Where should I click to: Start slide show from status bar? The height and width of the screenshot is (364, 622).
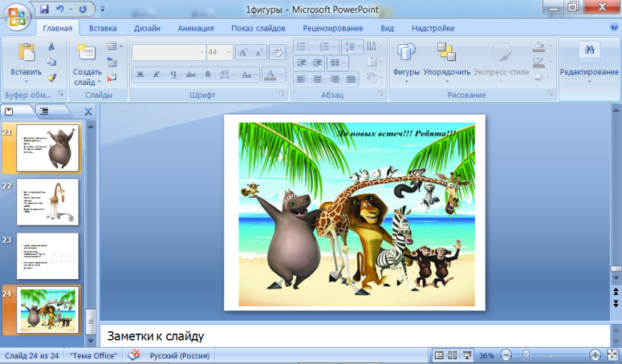467,355
